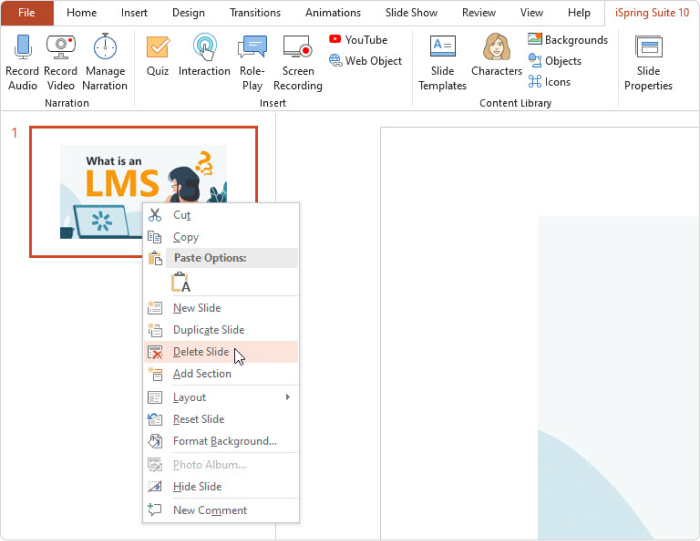
Task: Open the Animations tab
Action: coord(333,12)
